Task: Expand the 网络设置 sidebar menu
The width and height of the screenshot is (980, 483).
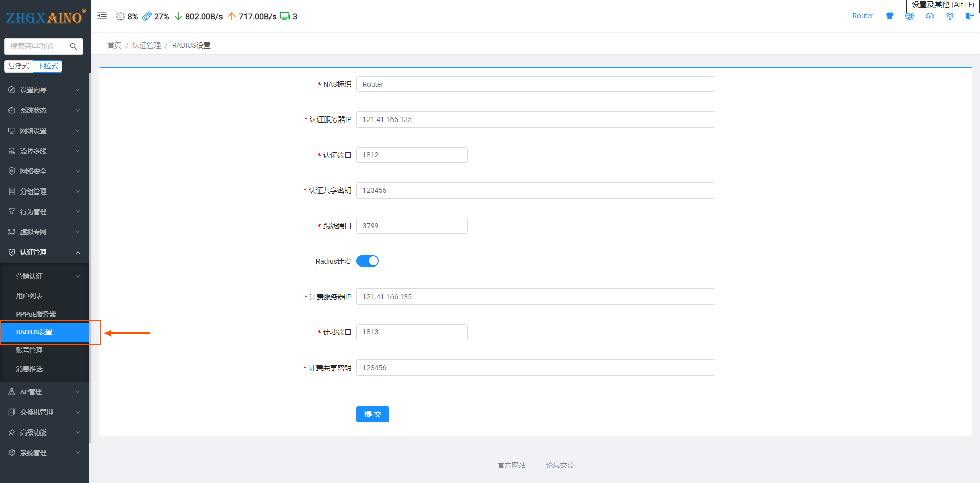Action: [x=44, y=131]
